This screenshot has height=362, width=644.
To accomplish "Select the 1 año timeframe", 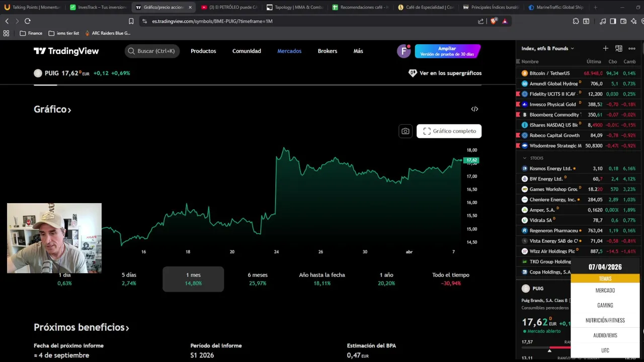I will click(386, 279).
